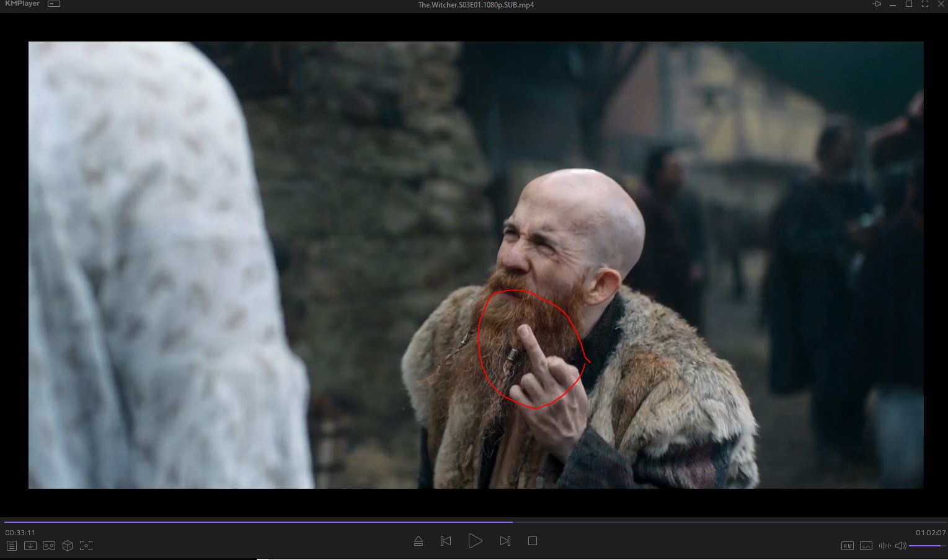Play the video

coord(475,541)
